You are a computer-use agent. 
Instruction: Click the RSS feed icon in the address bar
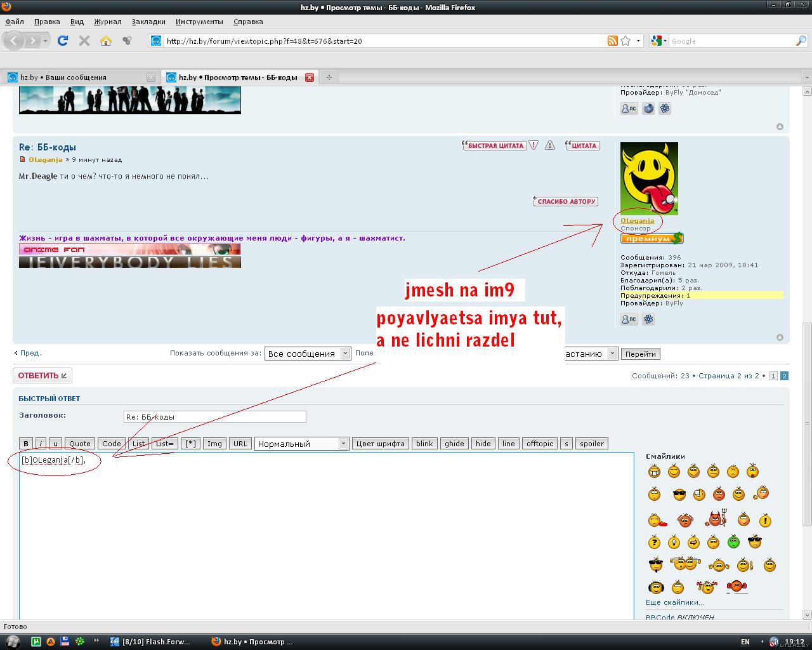pyautogui.click(x=612, y=41)
